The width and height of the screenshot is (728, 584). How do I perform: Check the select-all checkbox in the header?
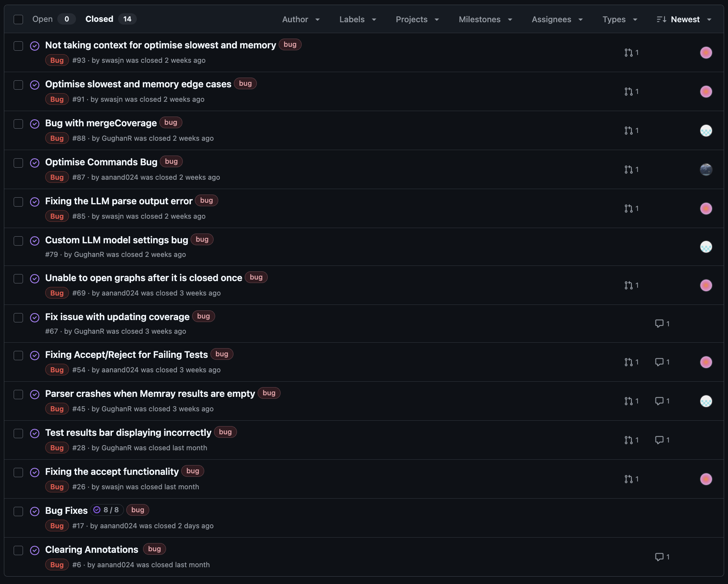(18, 19)
